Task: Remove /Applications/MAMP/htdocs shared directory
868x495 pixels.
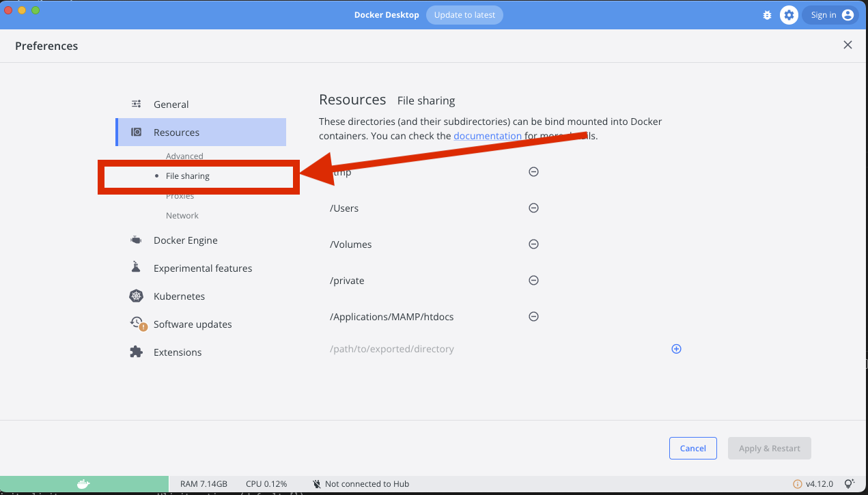Action: click(x=534, y=316)
